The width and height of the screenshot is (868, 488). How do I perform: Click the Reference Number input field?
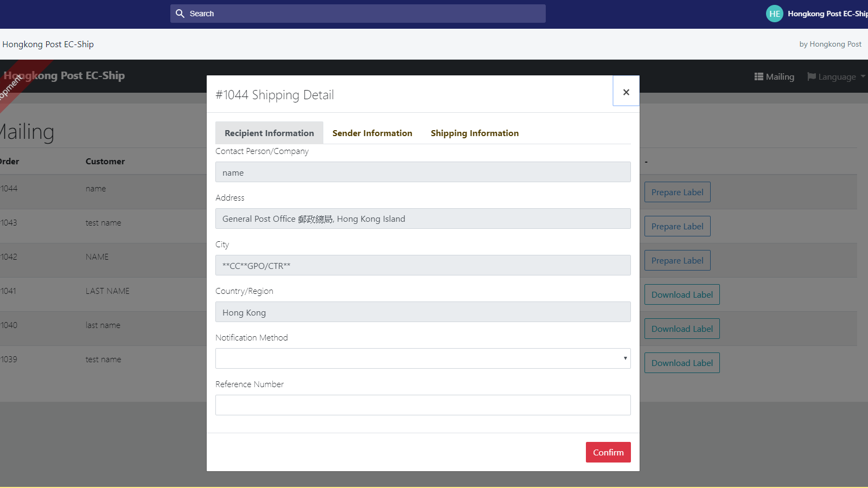(x=423, y=405)
